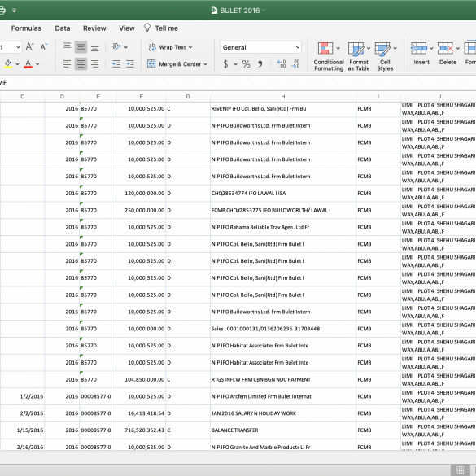The image size is (476, 476).
Task: Open the Formulas ribbon tab
Action: (26, 28)
